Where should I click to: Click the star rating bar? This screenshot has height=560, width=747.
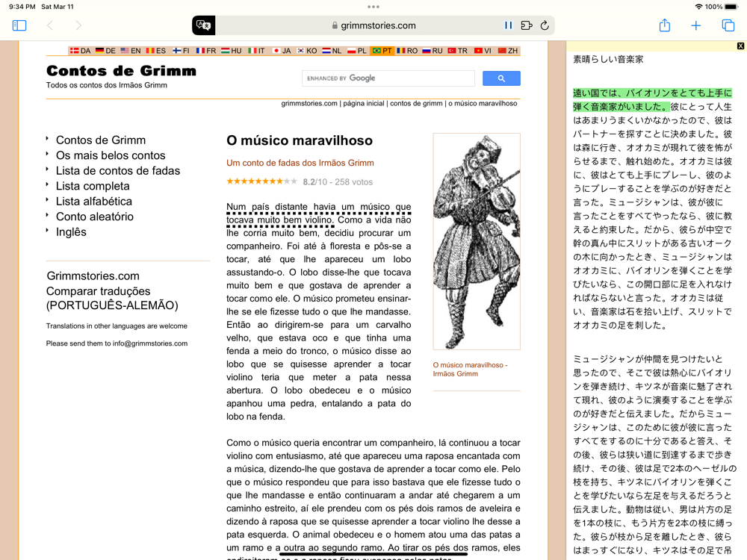[261, 181]
